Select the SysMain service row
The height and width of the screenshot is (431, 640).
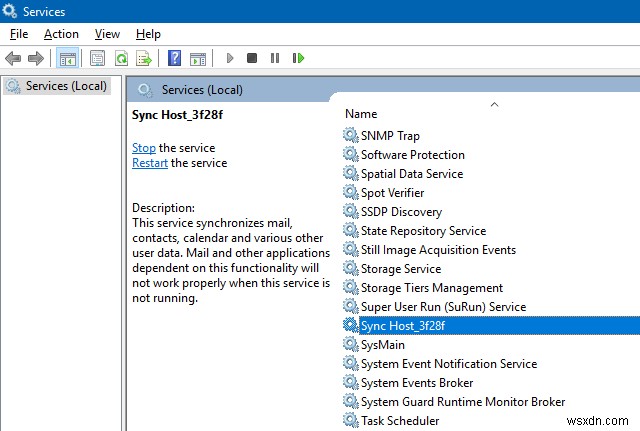383,345
